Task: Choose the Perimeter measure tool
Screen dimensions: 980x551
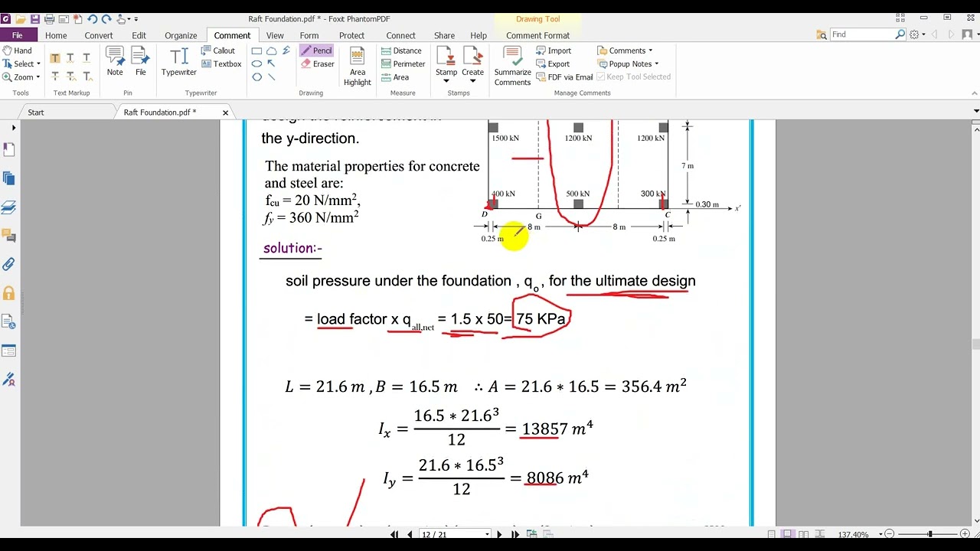Action: pyautogui.click(x=403, y=64)
